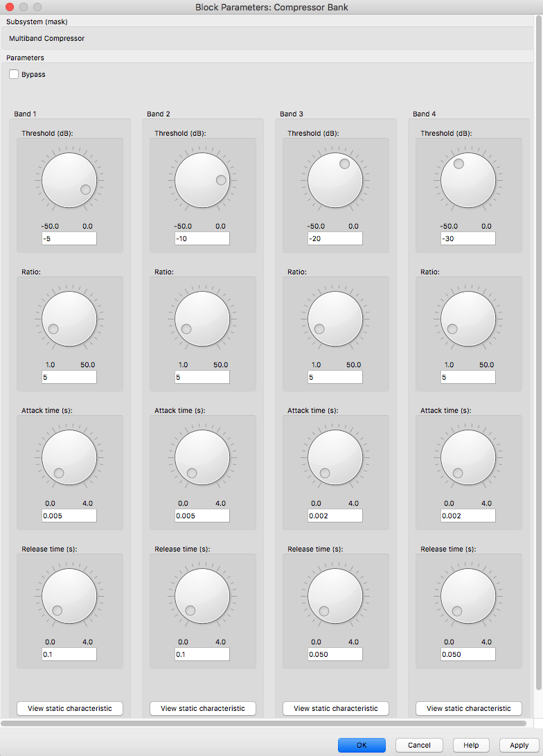Click Band 3 Release time knob
Screen dimensions: 543x756
coord(335,596)
